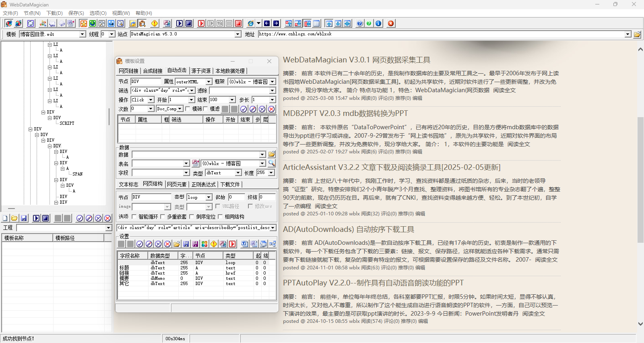Click the red stop icon in main toolbar
Viewport: 644px width, 343px height.
(x=238, y=23)
